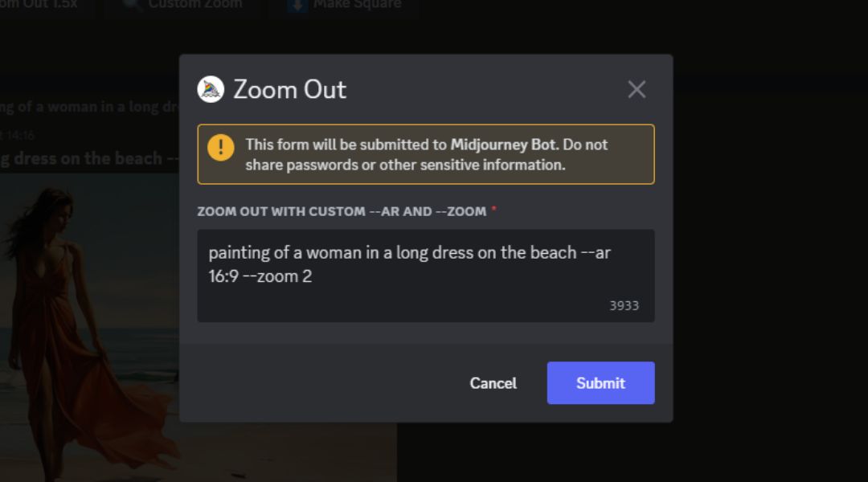Click the yellow warning exclamation icon
The width and height of the screenshot is (868, 482).
tap(223, 147)
